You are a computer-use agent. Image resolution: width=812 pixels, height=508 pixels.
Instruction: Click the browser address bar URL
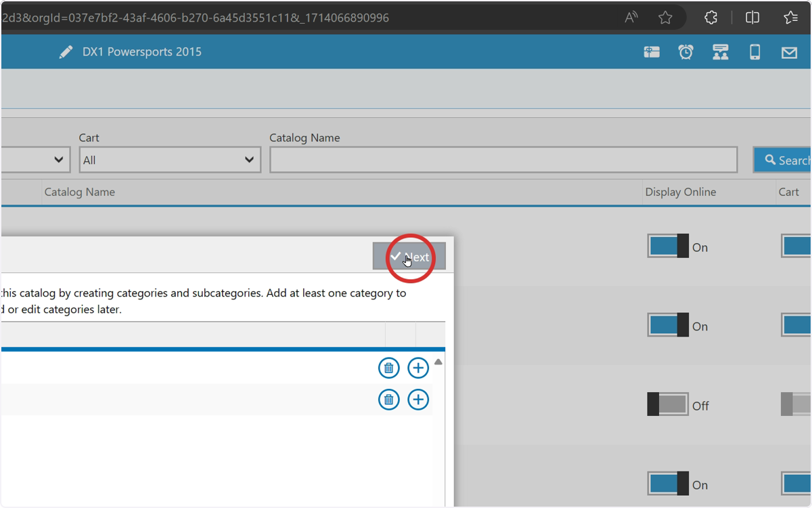tap(196, 18)
